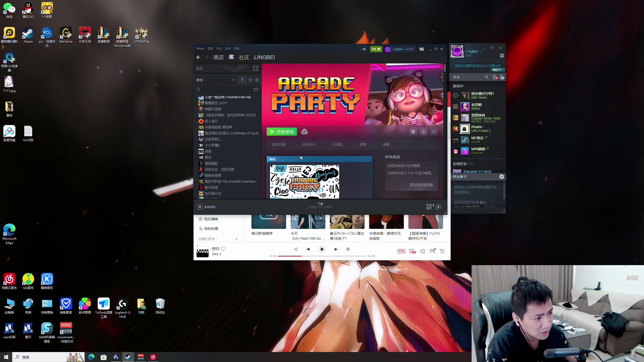Click the Steam forward navigation arrow
The image size is (644, 362).
click(x=207, y=57)
